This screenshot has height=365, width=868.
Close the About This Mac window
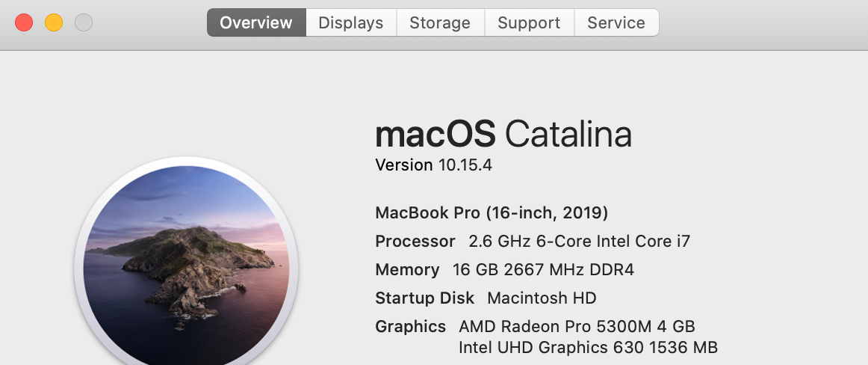[x=24, y=22]
